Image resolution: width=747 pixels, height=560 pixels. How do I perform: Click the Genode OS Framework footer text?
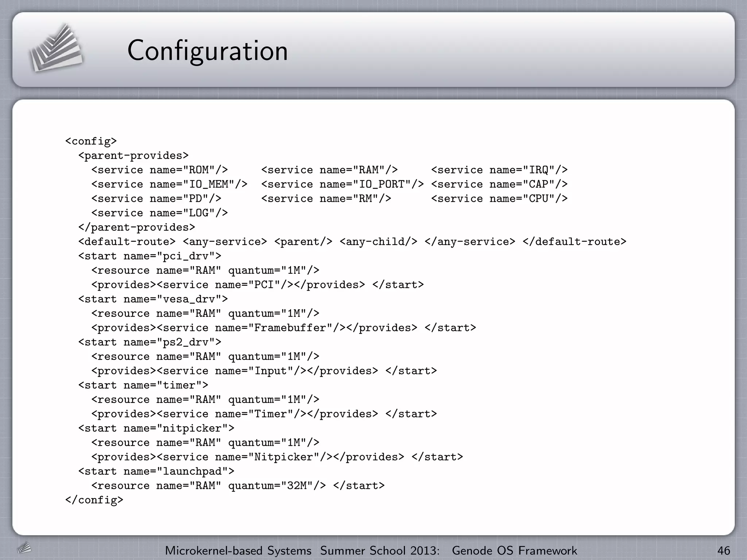[514, 551]
